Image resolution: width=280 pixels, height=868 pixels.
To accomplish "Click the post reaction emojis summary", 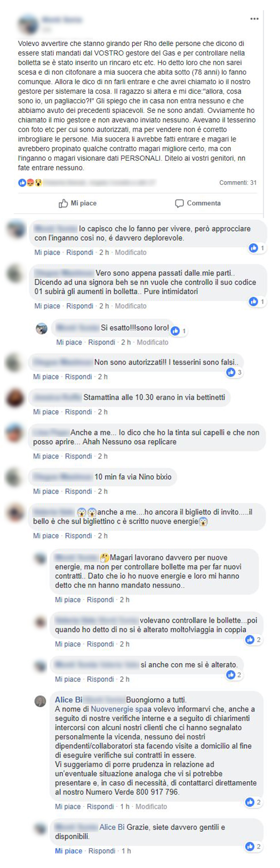I will (30, 183).
